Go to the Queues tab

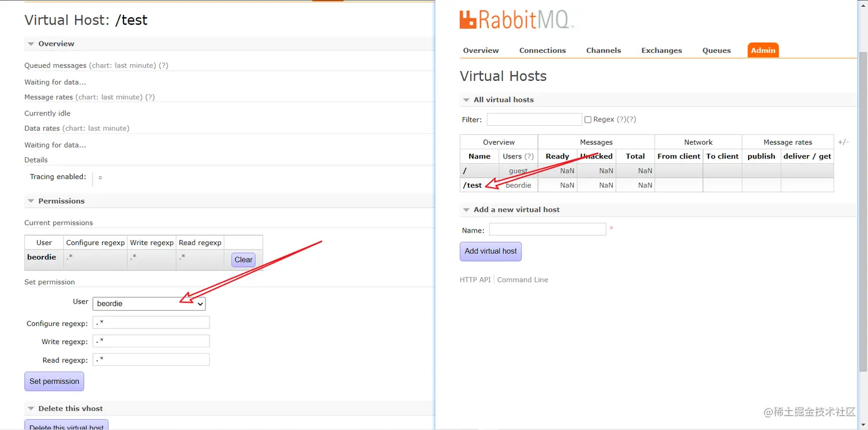click(716, 51)
